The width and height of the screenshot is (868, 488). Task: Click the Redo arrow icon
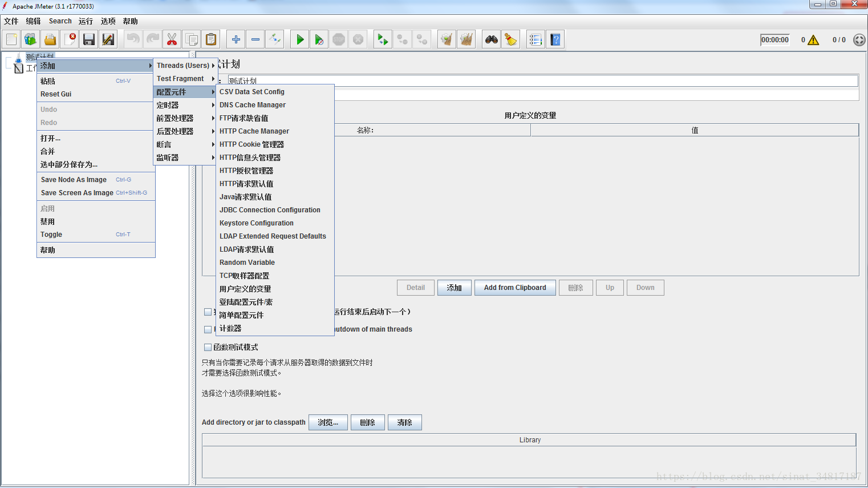(152, 39)
